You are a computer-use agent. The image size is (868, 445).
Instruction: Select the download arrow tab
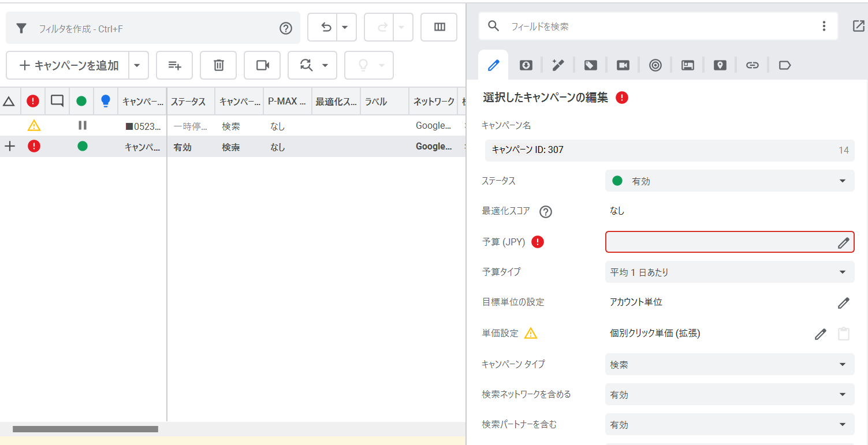pos(526,65)
